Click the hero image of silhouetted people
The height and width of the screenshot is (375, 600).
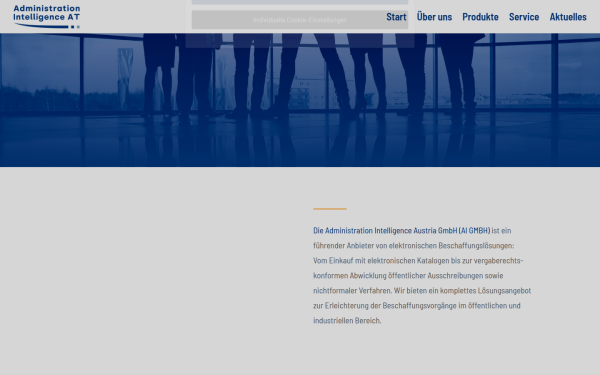[x=300, y=100]
